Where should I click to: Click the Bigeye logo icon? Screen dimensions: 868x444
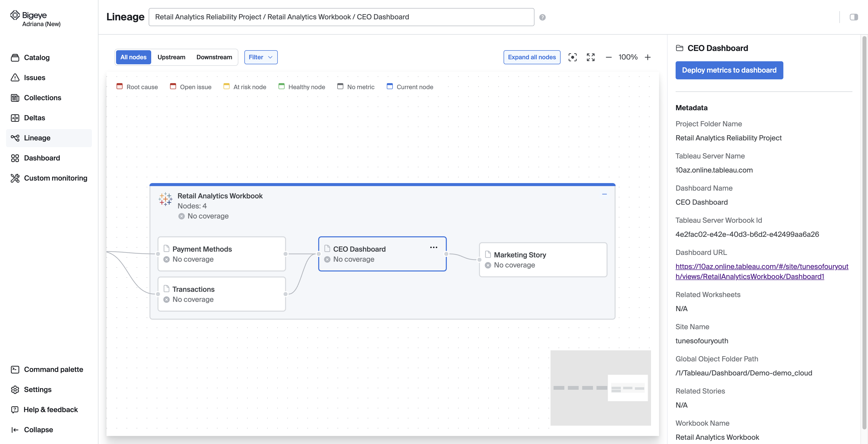pyautogui.click(x=15, y=15)
